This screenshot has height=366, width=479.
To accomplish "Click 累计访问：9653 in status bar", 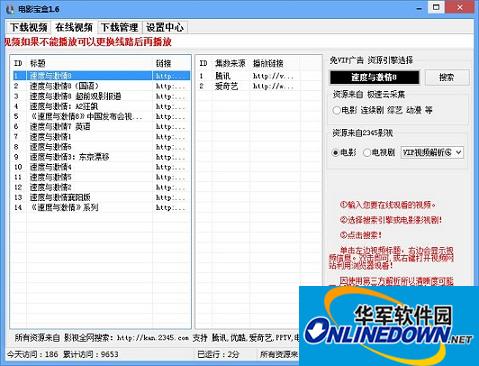I will pyautogui.click(x=90, y=354).
